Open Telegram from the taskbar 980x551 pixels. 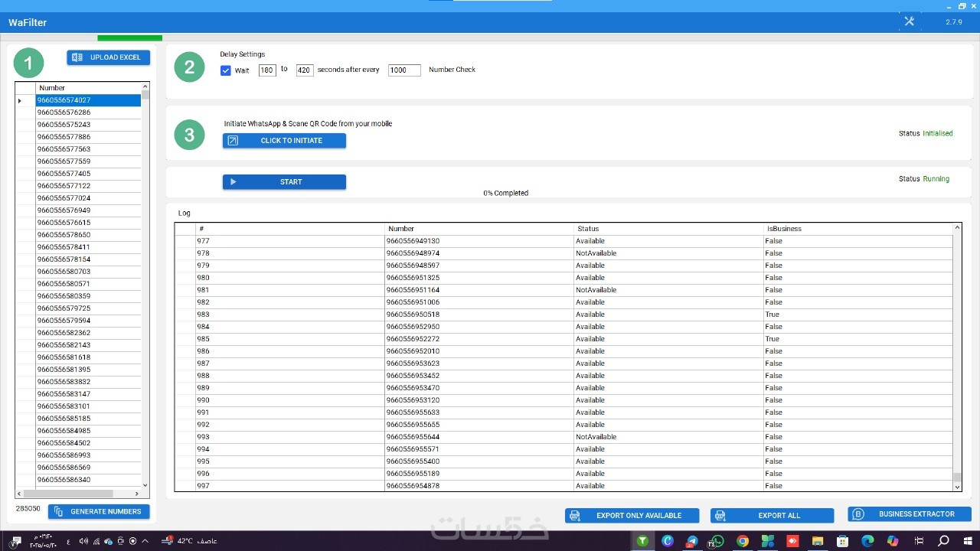(x=692, y=541)
